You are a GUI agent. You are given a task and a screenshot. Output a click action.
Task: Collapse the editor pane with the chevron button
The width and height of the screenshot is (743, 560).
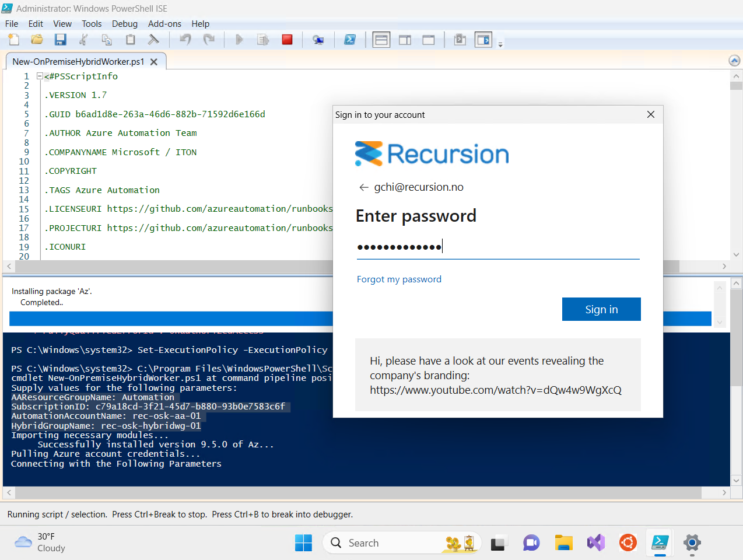pyautogui.click(x=734, y=60)
